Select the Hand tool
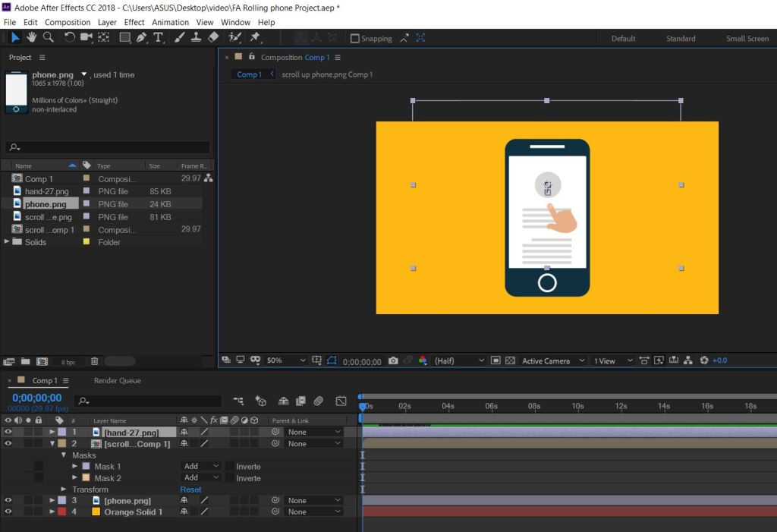The image size is (777, 532). point(32,37)
